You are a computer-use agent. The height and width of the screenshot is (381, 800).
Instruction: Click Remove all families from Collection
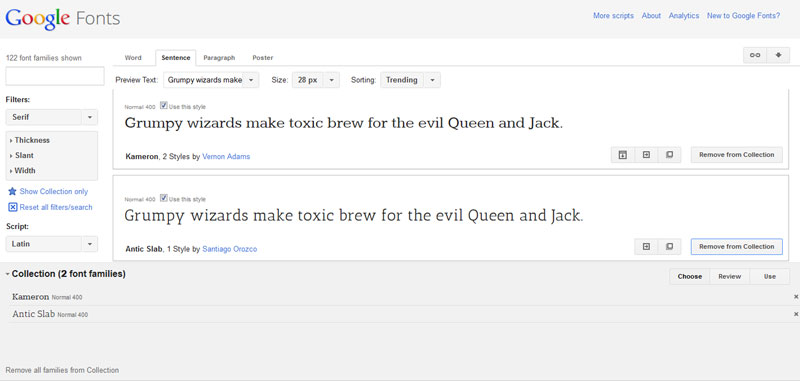coord(62,370)
